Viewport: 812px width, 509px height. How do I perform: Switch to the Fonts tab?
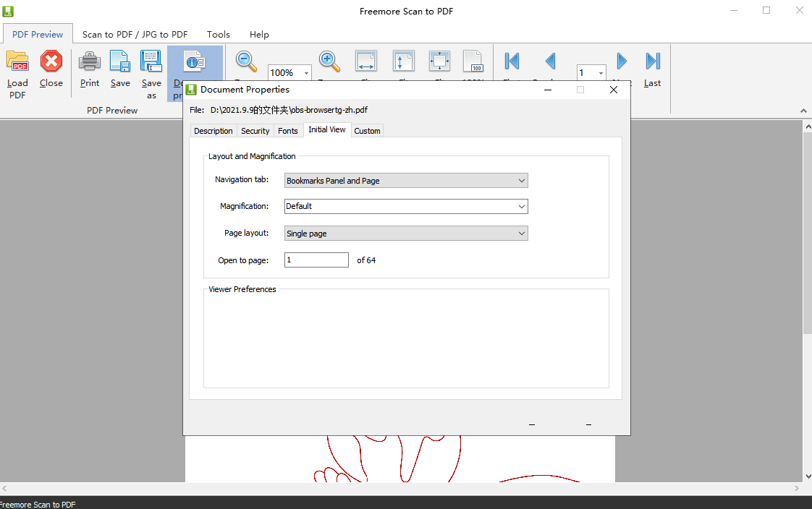point(288,131)
